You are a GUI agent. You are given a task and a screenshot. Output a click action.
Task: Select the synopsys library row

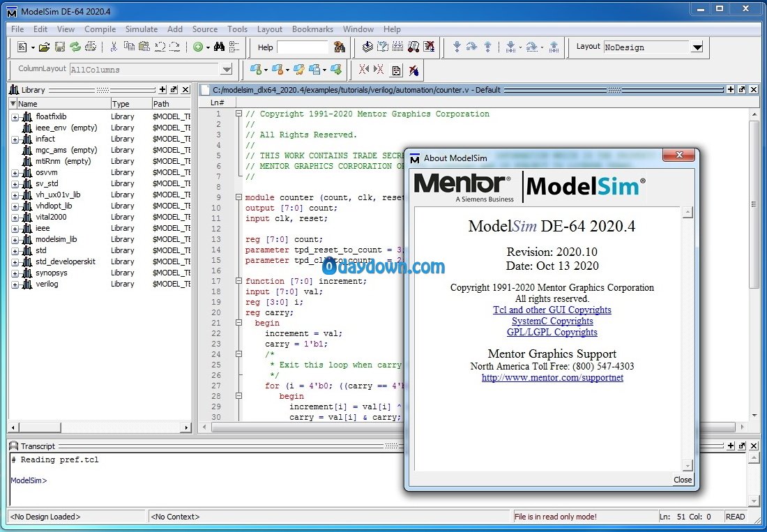click(100, 273)
